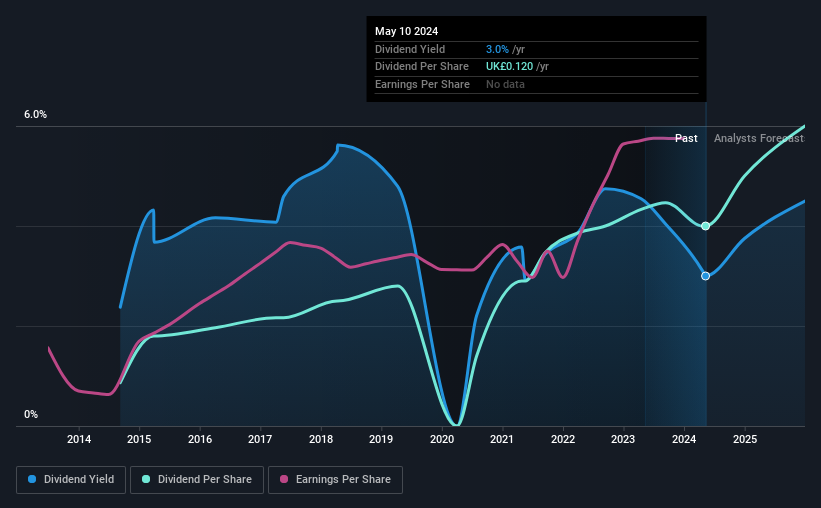Click the 2021 x-axis label
The width and height of the screenshot is (821, 508).
coord(502,439)
